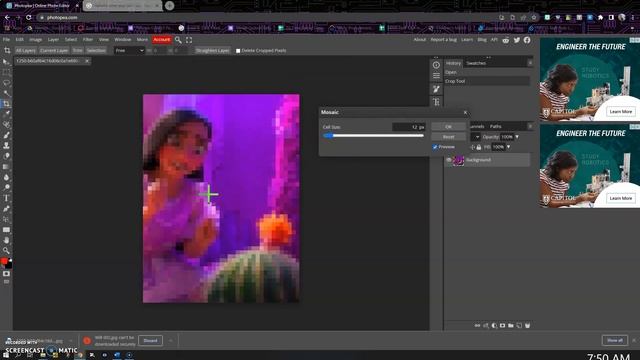The height and width of the screenshot is (360, 640).
Task: Adjust the Cell Size slider handle
Action: pyautogui.click(x=328, y=136)
